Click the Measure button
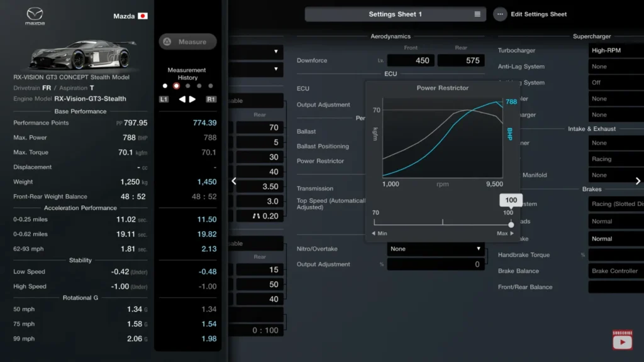644x362 pixels. [x=187, y=42]
